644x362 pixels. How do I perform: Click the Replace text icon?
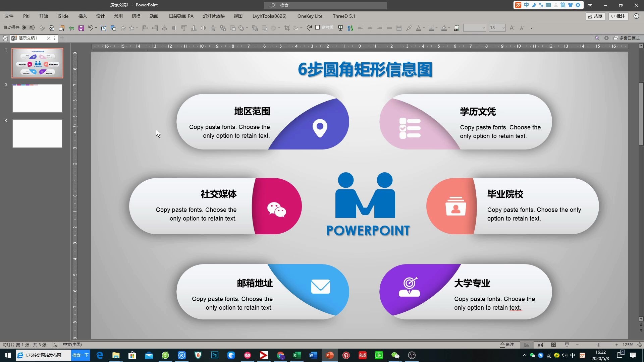pyautogui.click(x=351, y=28)
